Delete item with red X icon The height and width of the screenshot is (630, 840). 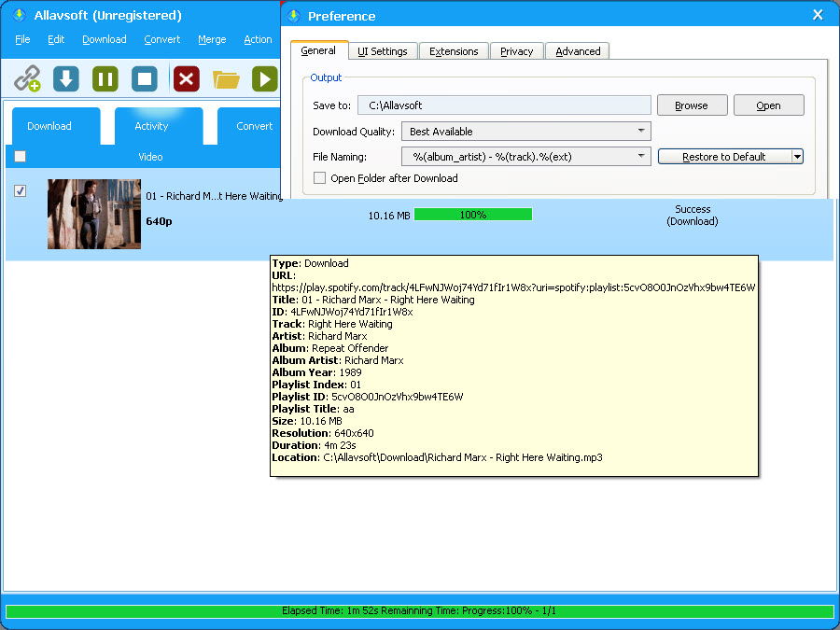186,79
